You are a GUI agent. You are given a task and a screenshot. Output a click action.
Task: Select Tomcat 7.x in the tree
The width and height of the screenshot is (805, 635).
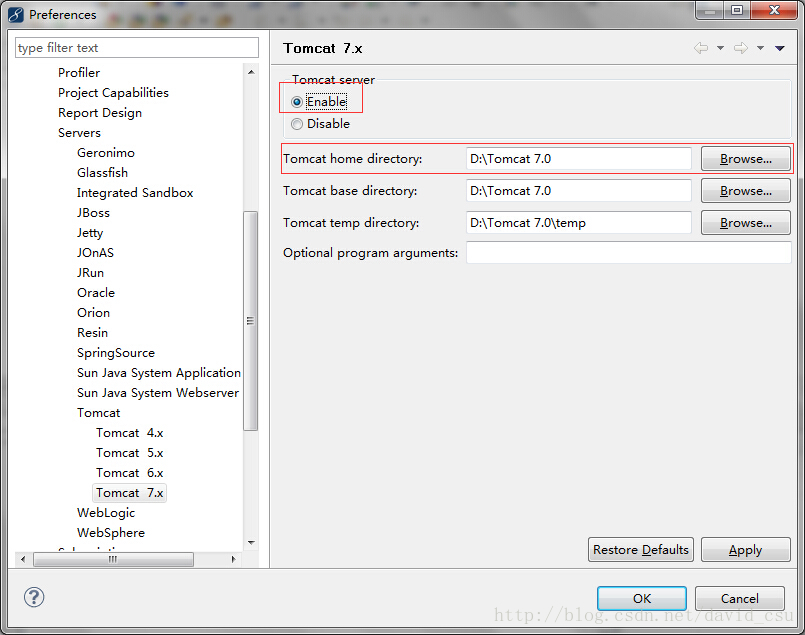[129, 493]
